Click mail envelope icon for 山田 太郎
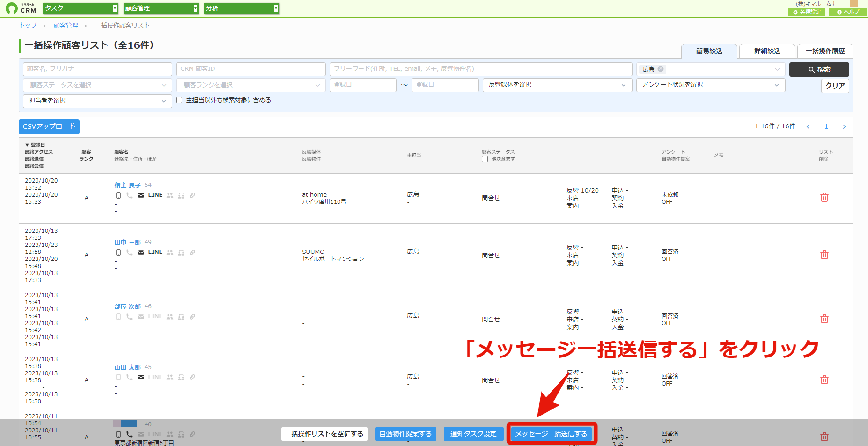Image resolution: width=868 pixels, height=446 pixels. 141,377
